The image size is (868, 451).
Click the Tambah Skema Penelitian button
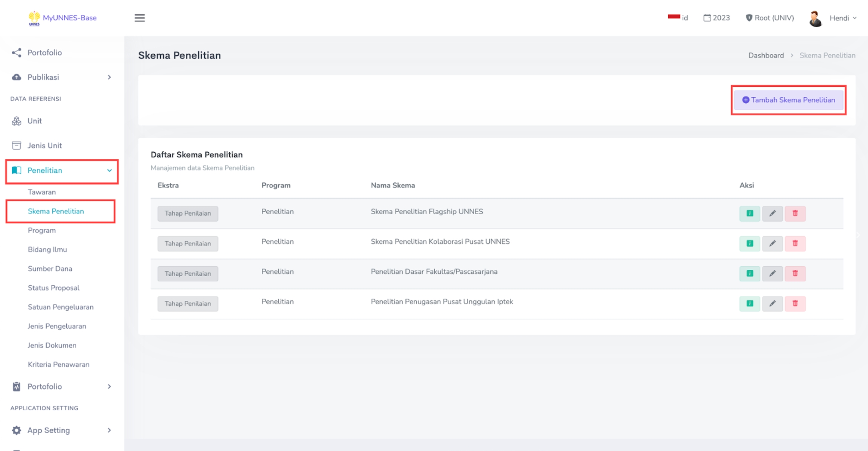(x=789, y=100)
